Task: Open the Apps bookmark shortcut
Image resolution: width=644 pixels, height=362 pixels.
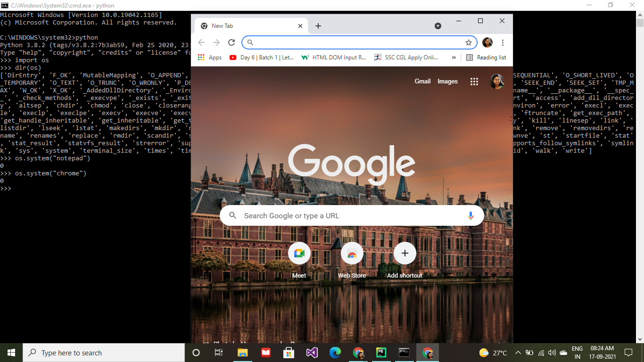Action: click(210, 57)
